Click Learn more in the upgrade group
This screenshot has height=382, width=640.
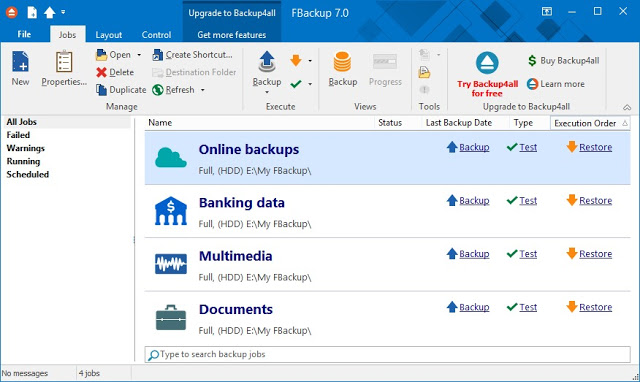556,84
